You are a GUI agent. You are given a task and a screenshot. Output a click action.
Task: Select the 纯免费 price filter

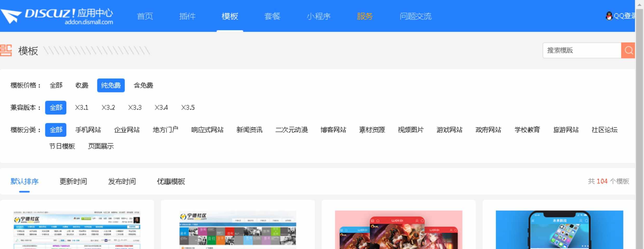point(111,85)
